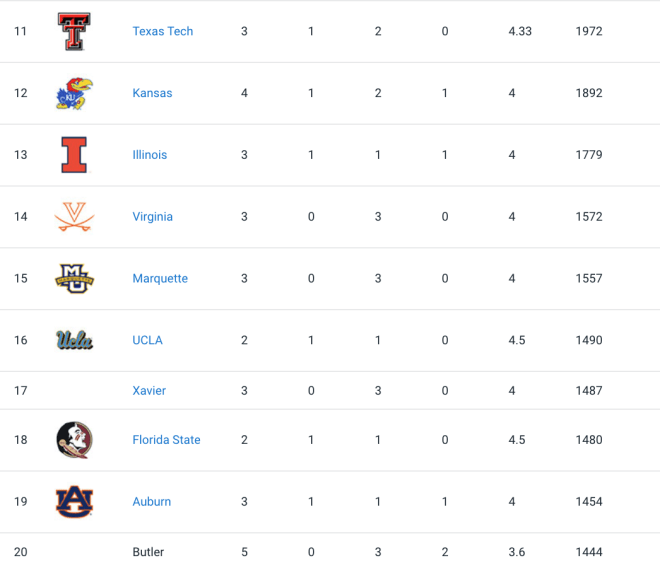The width and height of the screenshot is (660, 570).
Task: Click the Auburn AU logo
Action: tap(74, 501)
